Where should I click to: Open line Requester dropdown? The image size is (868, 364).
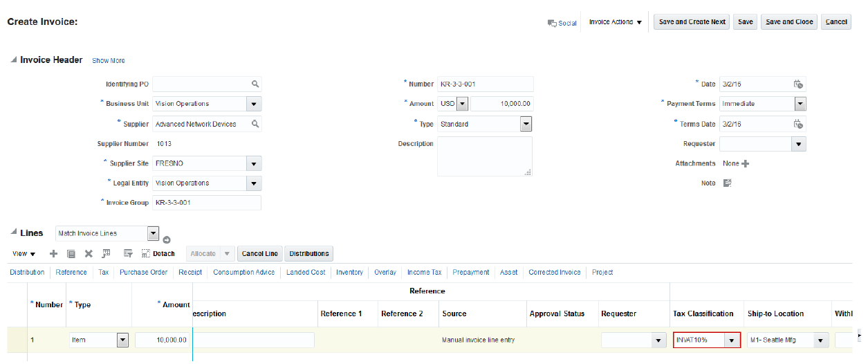pyautogui.click(x=657, y=340)
